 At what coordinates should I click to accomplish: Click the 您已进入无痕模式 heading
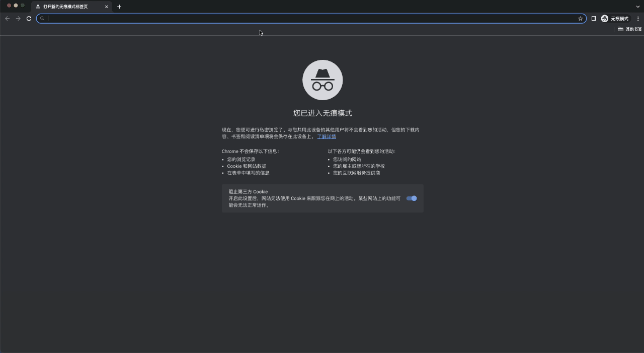tap(322, 113)
